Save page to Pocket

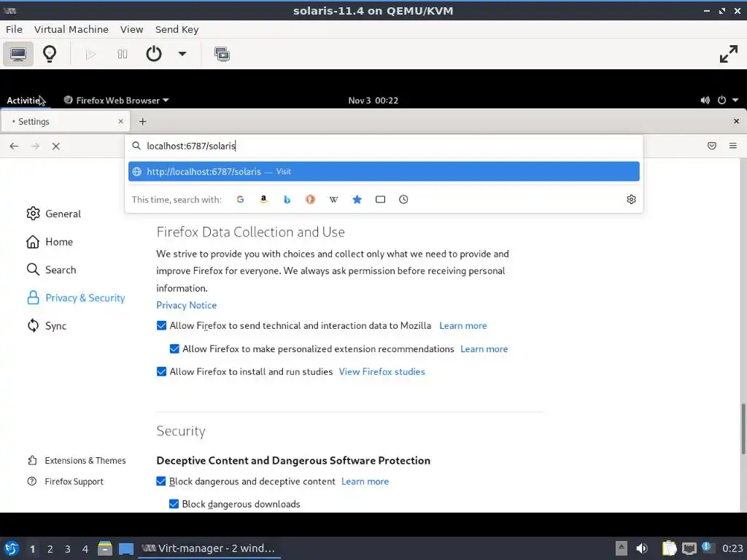tap(712, 146)
